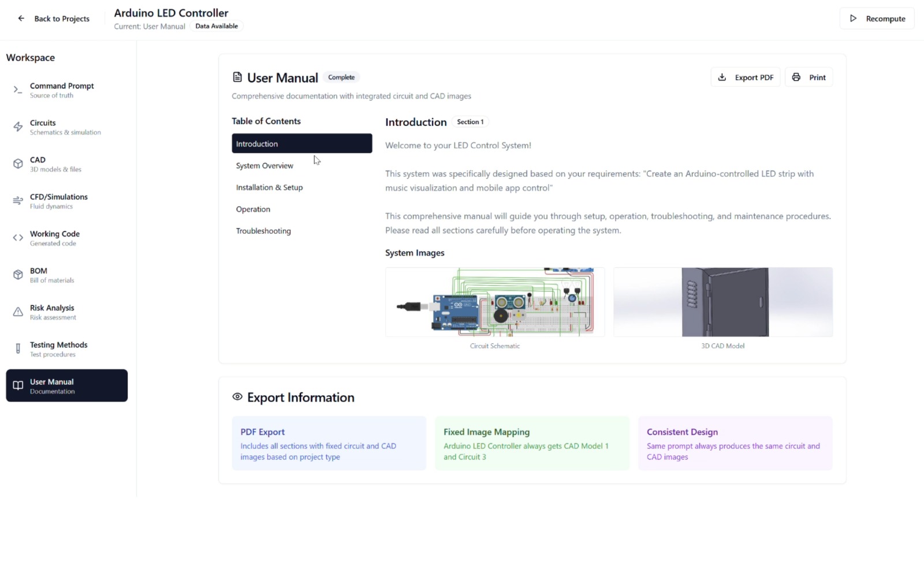Click the Risk Analysis warning triangle icon
Viewport: 924px width, 573px height.
tap(18, 312)
